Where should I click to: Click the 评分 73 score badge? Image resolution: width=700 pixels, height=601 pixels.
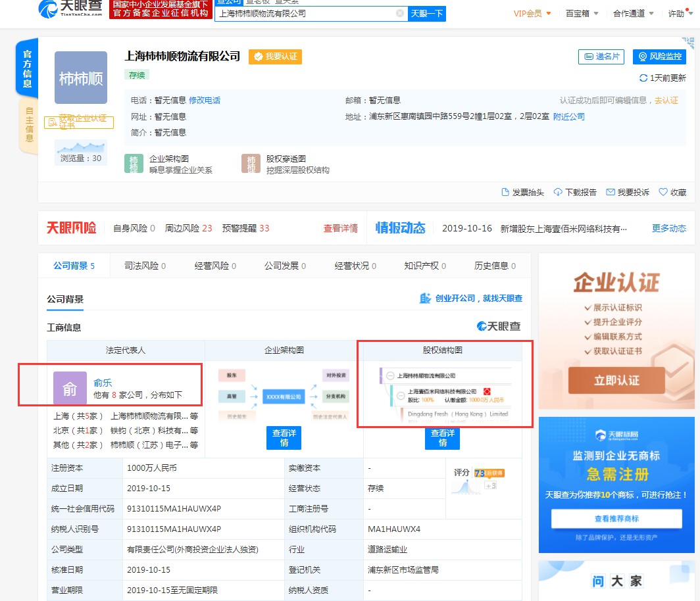point(480,473)
